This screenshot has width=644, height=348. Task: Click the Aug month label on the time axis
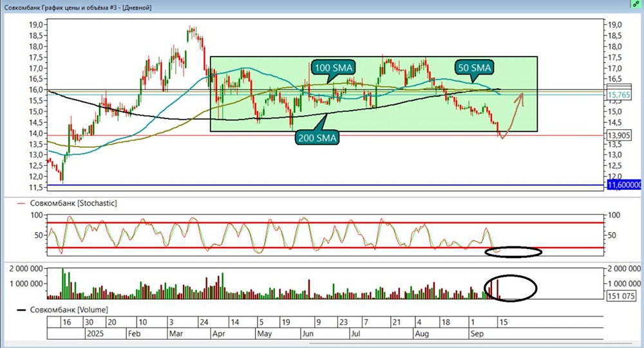coord(422,334)
